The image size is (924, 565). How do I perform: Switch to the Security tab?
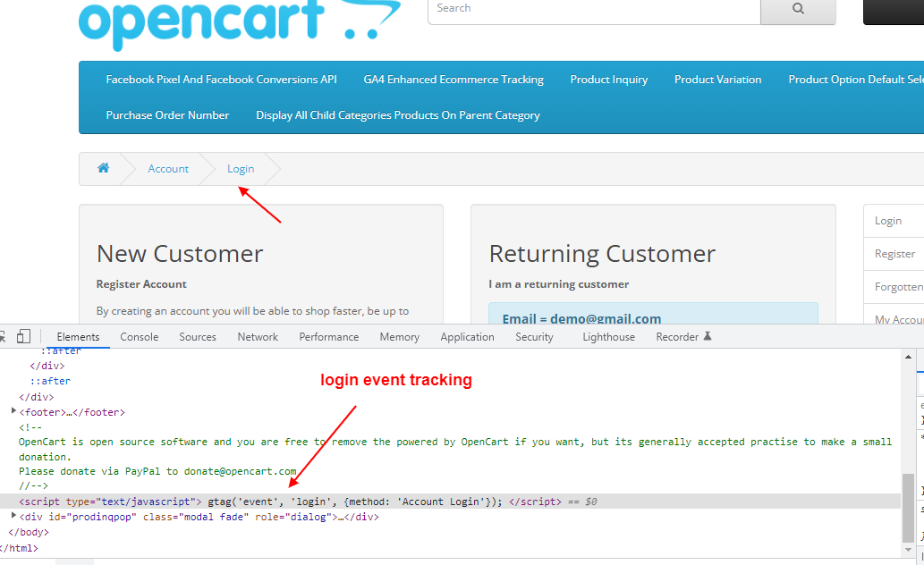[x=535, y=336]
